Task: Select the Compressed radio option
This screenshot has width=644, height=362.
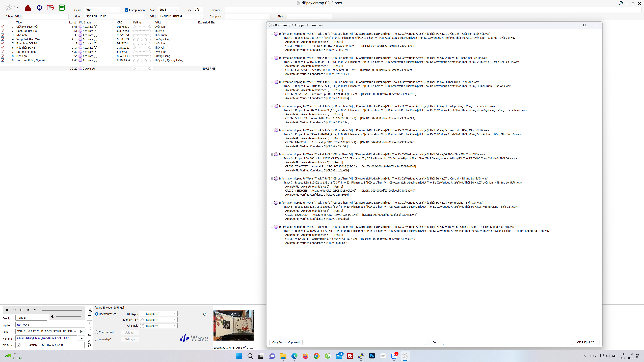Action: (96, 332)
